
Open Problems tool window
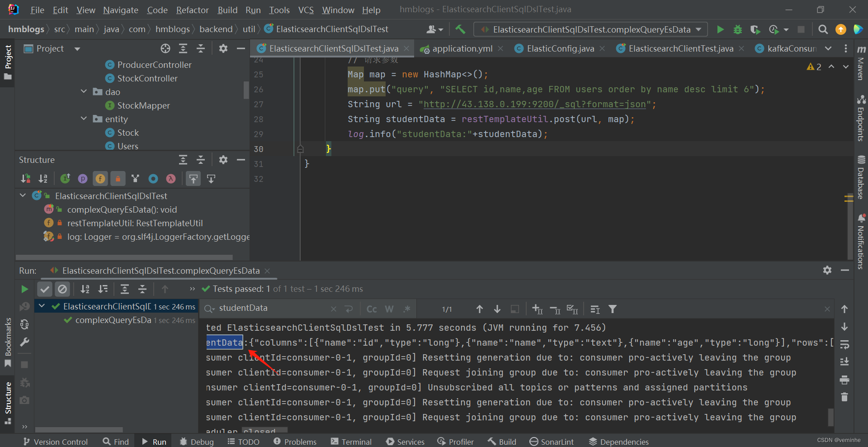pyautogui.click(x=295, y=442)
